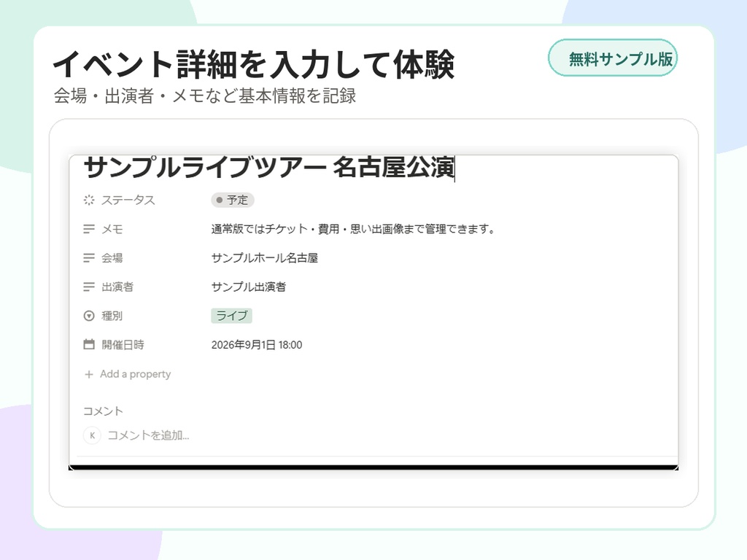Click the ステータス status spinner icon

coord(89,200)
